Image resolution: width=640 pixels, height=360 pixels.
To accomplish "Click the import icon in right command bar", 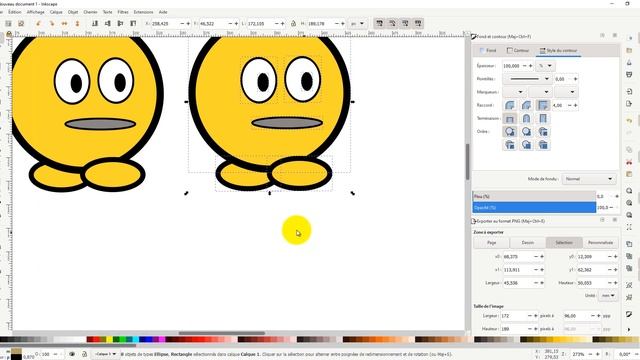I will (629, 91).
